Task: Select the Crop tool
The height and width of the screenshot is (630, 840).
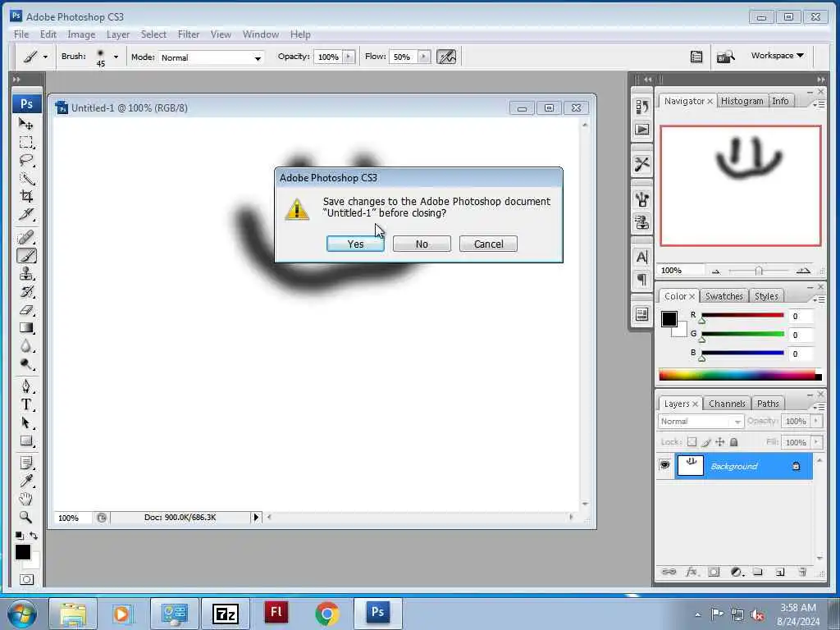Action: 25,196
